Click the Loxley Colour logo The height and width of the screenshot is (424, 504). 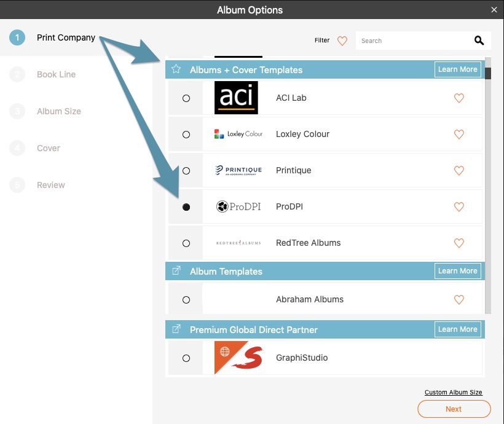pos(238,134)
